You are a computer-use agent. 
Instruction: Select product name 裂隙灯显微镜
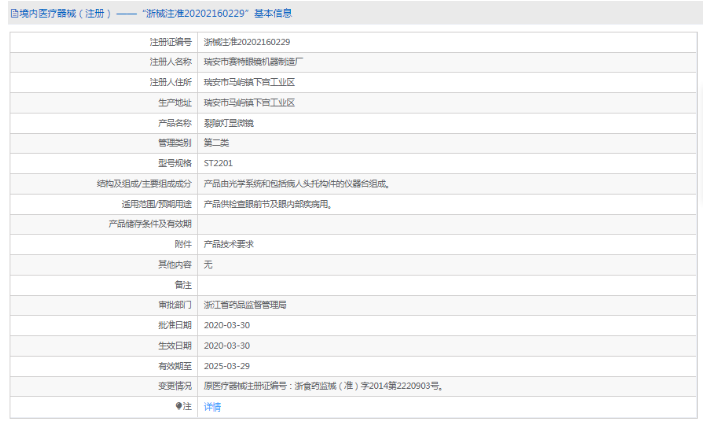tap(229, 123)
